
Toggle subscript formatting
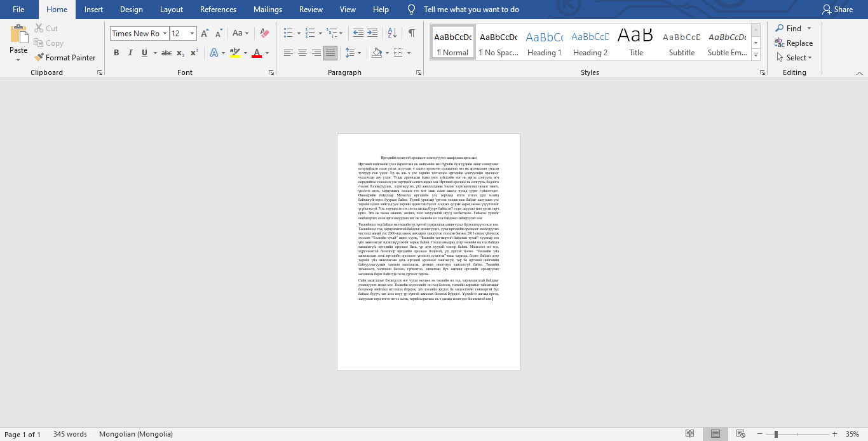tap(180, 53)
